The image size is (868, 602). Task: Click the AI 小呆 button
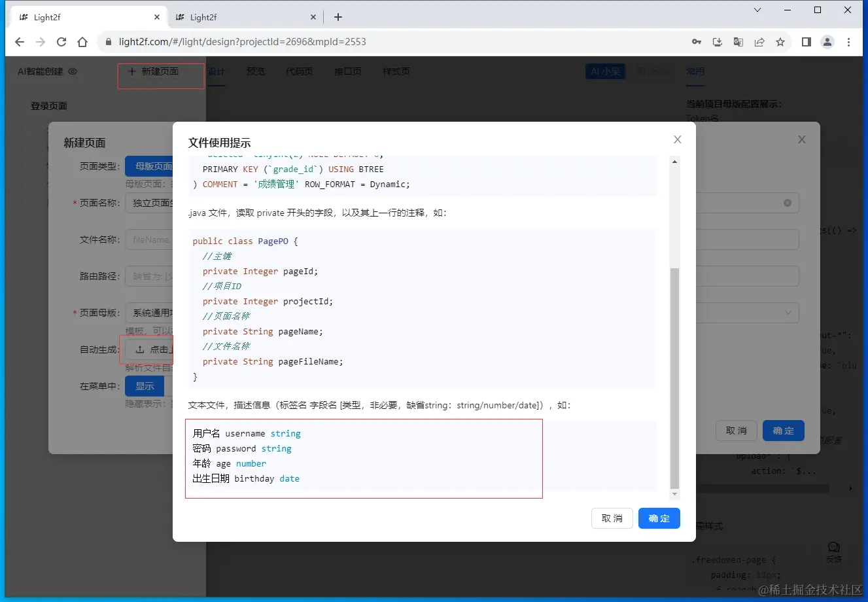click(606, 71)
